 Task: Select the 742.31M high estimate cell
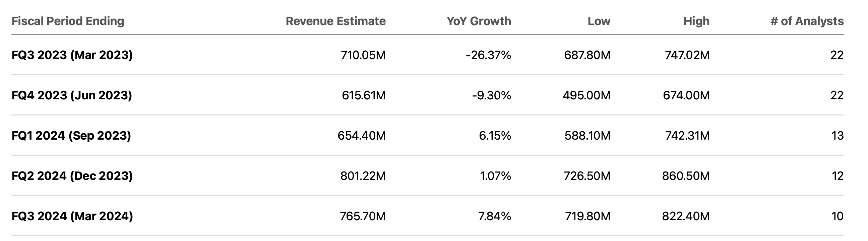[x=687, y=135]
